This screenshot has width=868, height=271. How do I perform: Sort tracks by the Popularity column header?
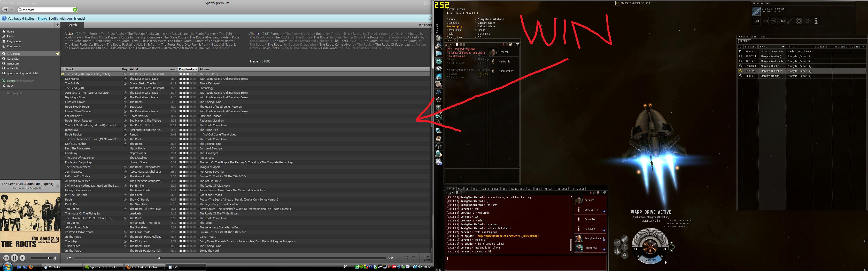pyautogui.click(x=188, y=69)
